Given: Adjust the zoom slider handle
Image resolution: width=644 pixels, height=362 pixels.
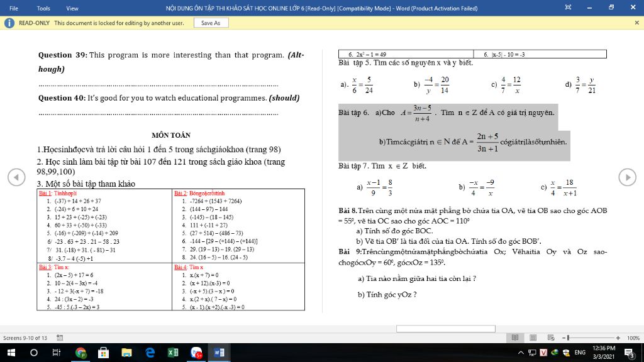Looking at the screenshot, I should click(x=569, y=337).
